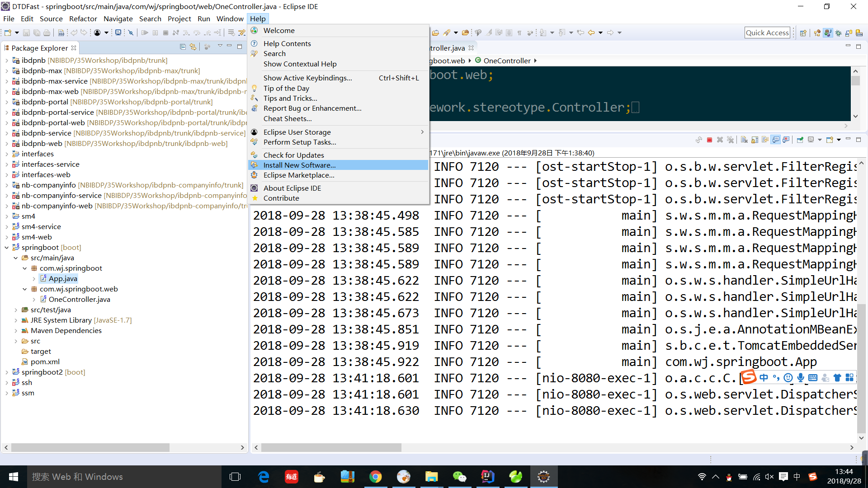This screenshot has width=868, height=488.
Task: Switch to the Package Explorer tab
Action: pos(40,48)
